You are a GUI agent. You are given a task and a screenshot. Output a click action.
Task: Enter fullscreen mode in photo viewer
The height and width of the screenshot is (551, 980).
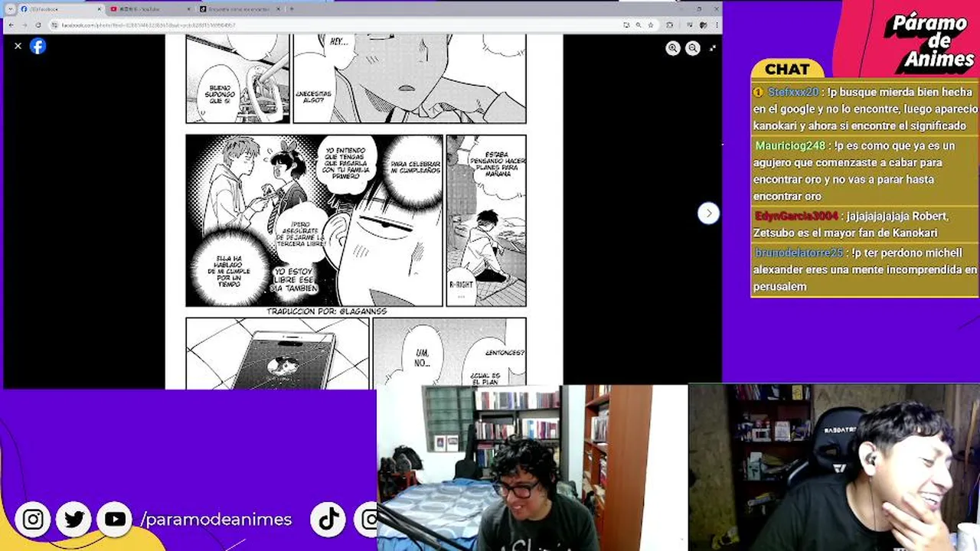[713, 48]
